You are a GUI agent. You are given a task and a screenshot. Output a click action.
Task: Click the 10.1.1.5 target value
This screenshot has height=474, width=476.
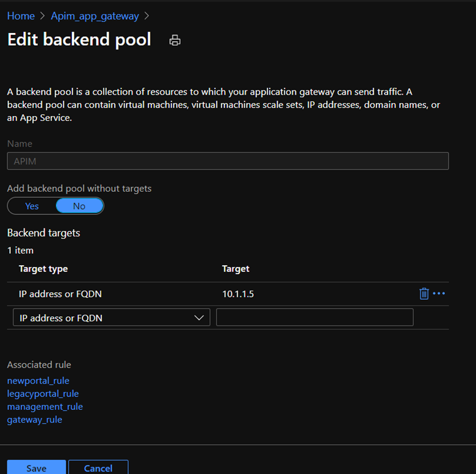pos(238,294)
